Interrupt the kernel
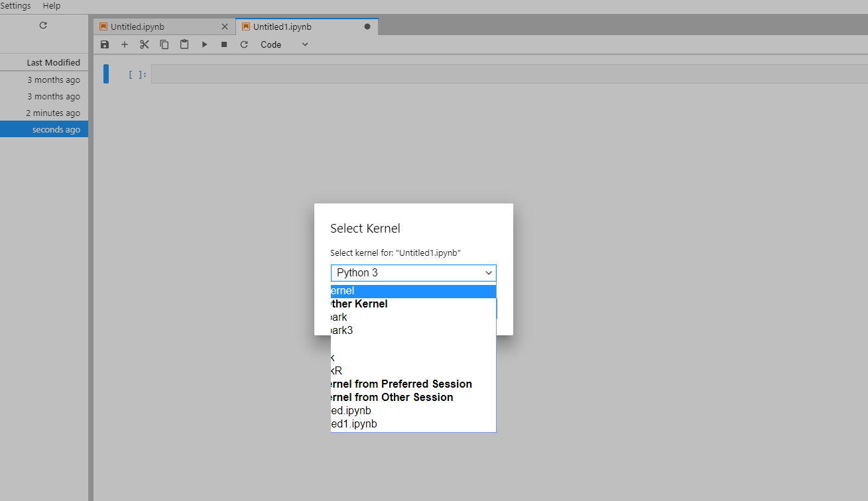The image size is (868, 501). [224, 44]
